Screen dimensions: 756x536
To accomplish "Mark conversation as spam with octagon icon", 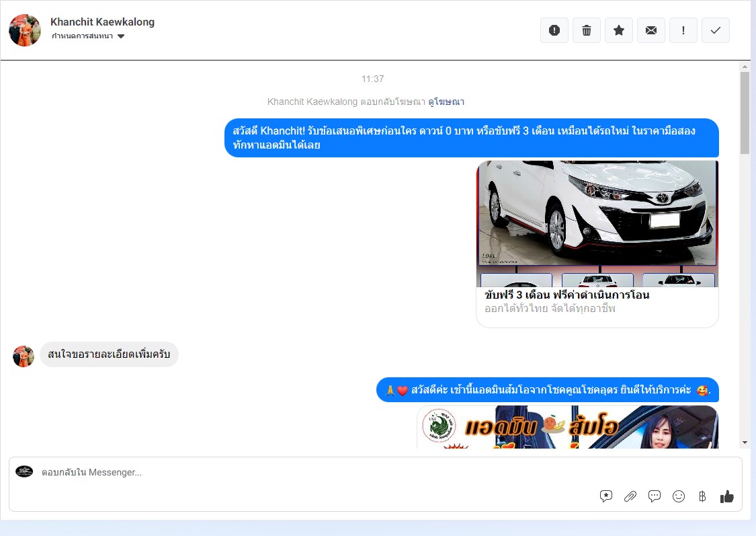I will coord(554,30).
